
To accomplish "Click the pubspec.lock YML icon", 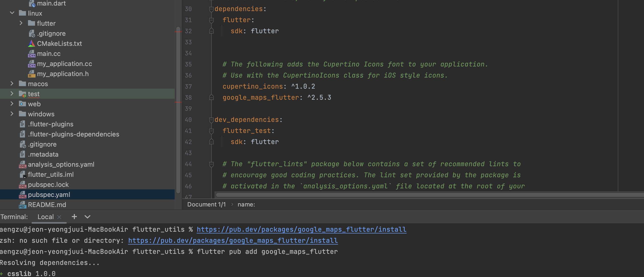I will point(22,185).
